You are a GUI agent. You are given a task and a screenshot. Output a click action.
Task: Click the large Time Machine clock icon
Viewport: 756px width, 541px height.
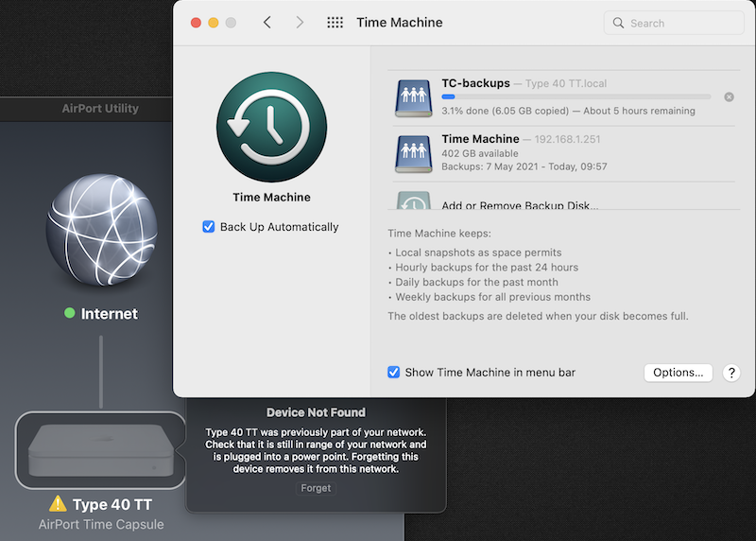[271, 127]
